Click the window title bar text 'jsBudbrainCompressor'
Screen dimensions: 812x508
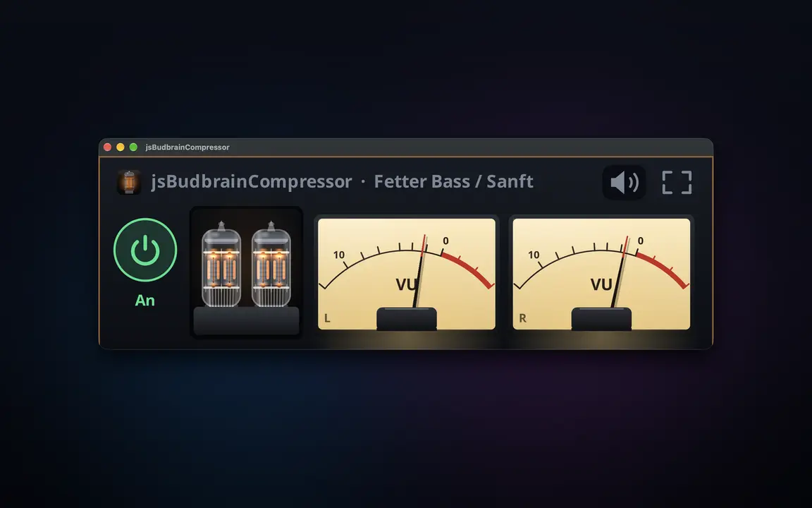(187, 147)
